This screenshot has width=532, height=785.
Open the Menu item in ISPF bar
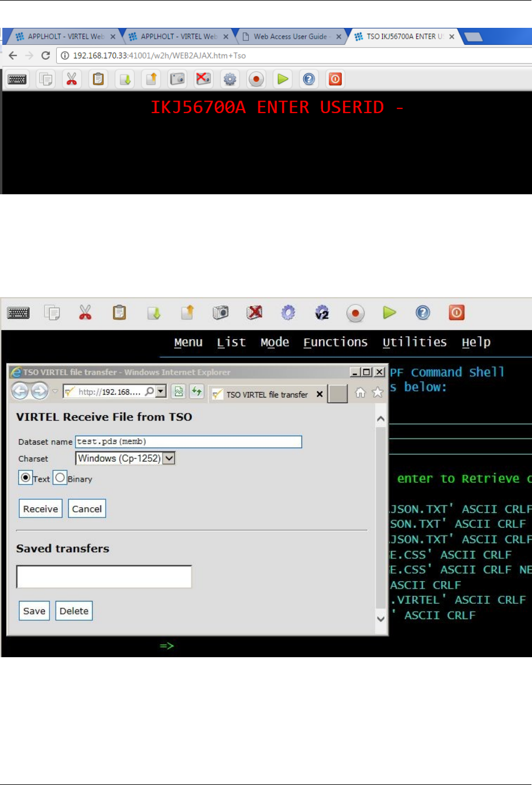click(x=188, y=343)
